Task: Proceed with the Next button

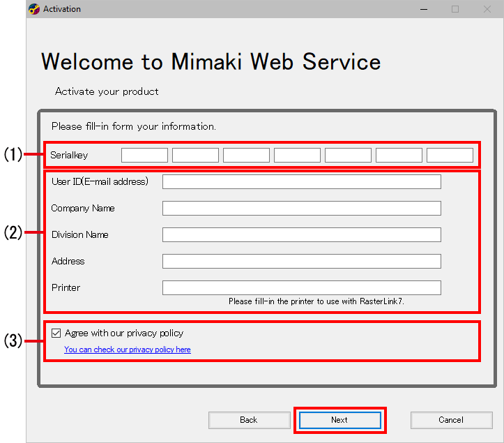Action: click(x=340, y=420)
